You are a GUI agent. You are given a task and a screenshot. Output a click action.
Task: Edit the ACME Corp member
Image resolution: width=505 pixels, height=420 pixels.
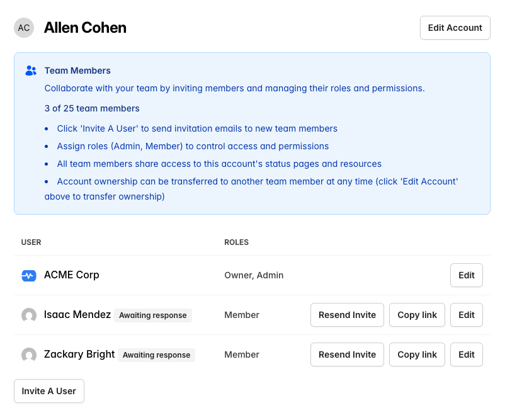466,275
